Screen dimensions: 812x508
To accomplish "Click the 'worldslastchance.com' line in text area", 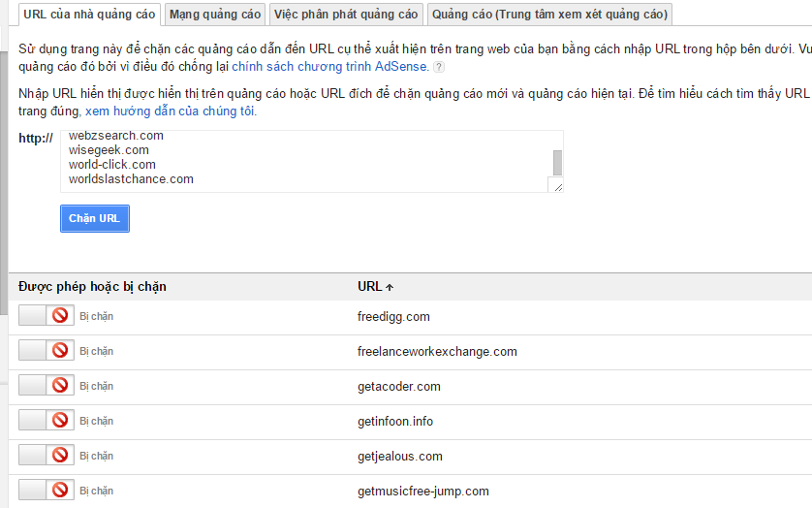I will coord(131,179).
